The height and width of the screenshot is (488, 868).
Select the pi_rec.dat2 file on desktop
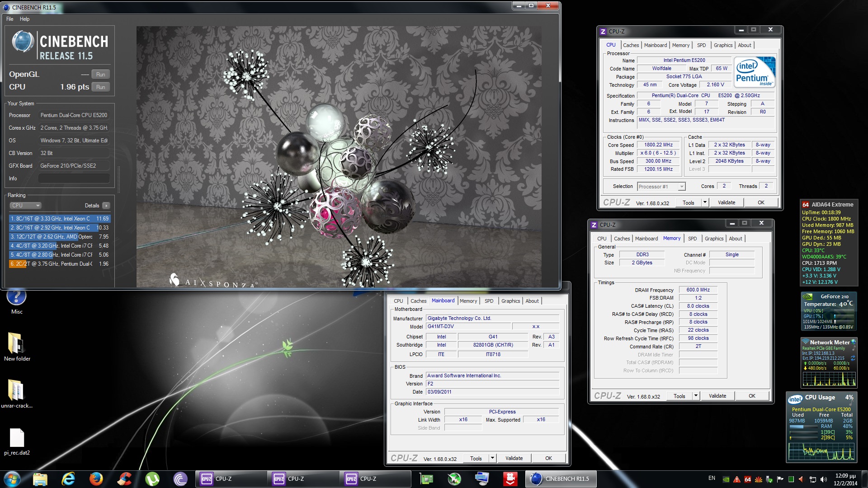(x=17, y=441)
